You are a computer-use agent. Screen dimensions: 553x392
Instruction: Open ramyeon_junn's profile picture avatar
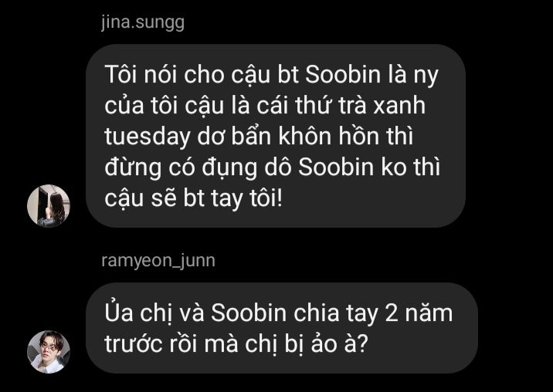click(x=49, y=351)
